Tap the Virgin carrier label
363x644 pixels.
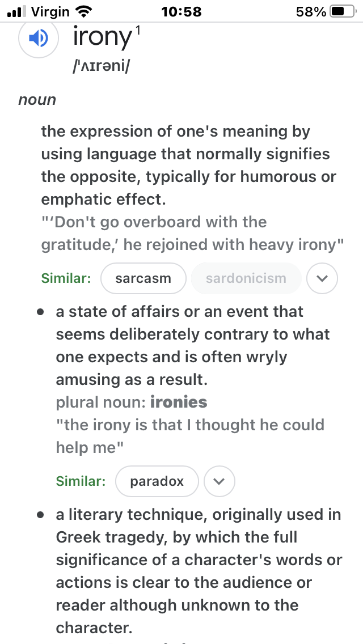pos(50,11)
